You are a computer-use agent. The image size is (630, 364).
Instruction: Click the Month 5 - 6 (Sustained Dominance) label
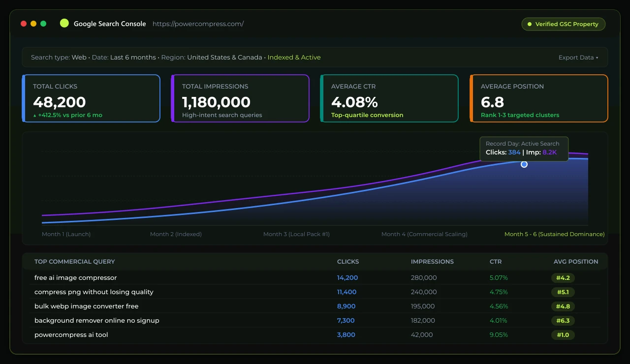[x=554, y=234]
